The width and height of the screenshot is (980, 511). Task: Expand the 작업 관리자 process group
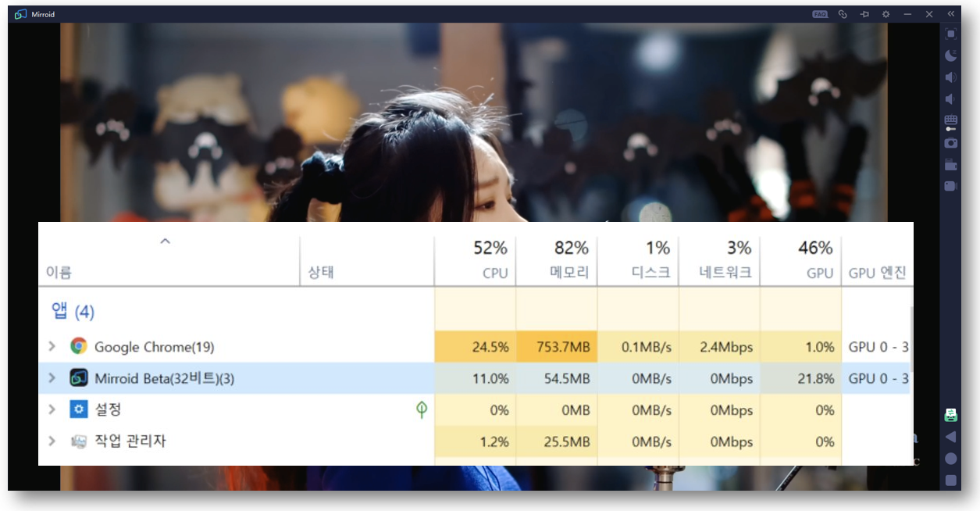point(52,441)
